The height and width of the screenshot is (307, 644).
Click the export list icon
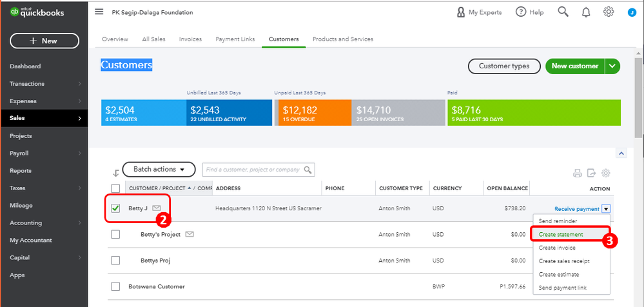point(592,173)
